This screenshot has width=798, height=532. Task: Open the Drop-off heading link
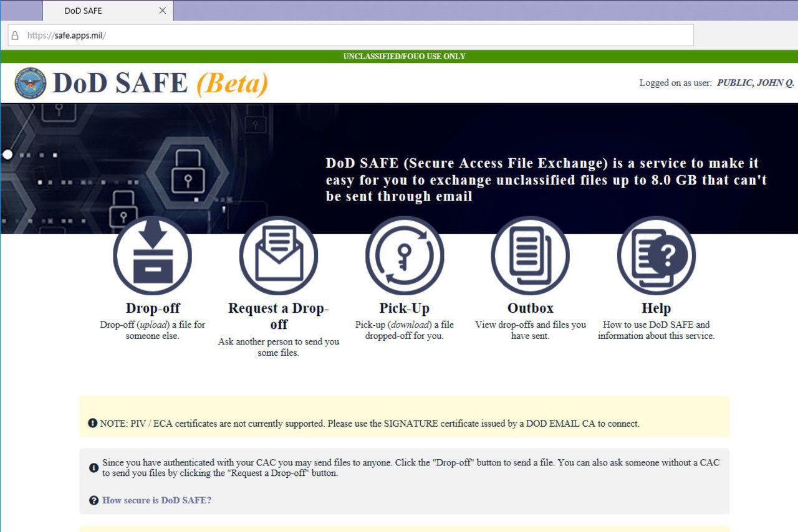click(x=153, y=308)
